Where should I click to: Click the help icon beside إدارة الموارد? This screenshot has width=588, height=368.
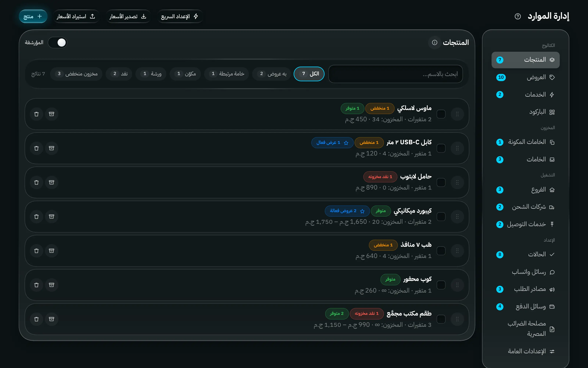click(517, 16)
